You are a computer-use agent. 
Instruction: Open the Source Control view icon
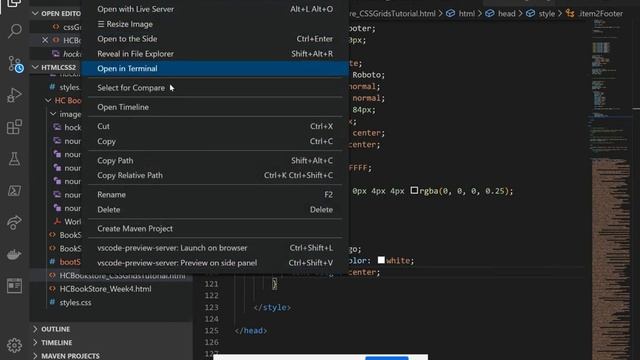coord(15,64)
